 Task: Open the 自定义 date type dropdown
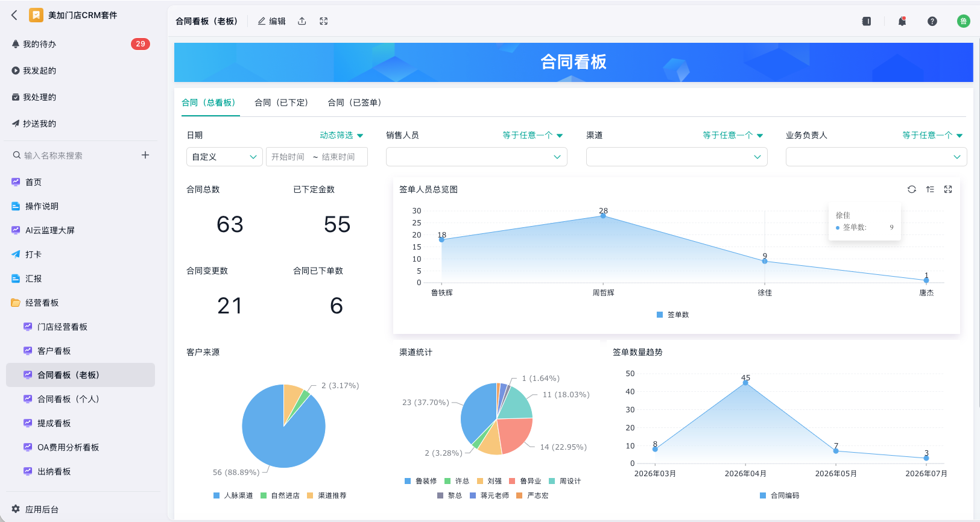pos(224,157)
